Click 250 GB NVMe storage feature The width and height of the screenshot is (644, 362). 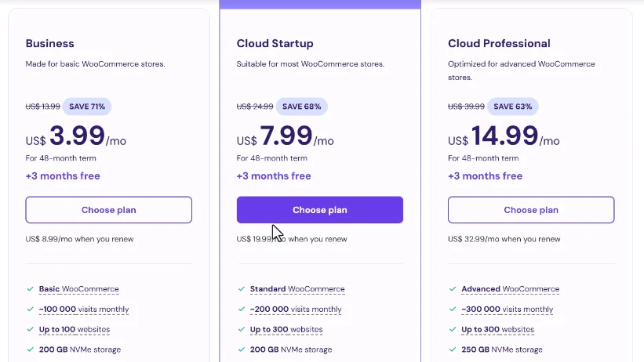click(502, 349)
